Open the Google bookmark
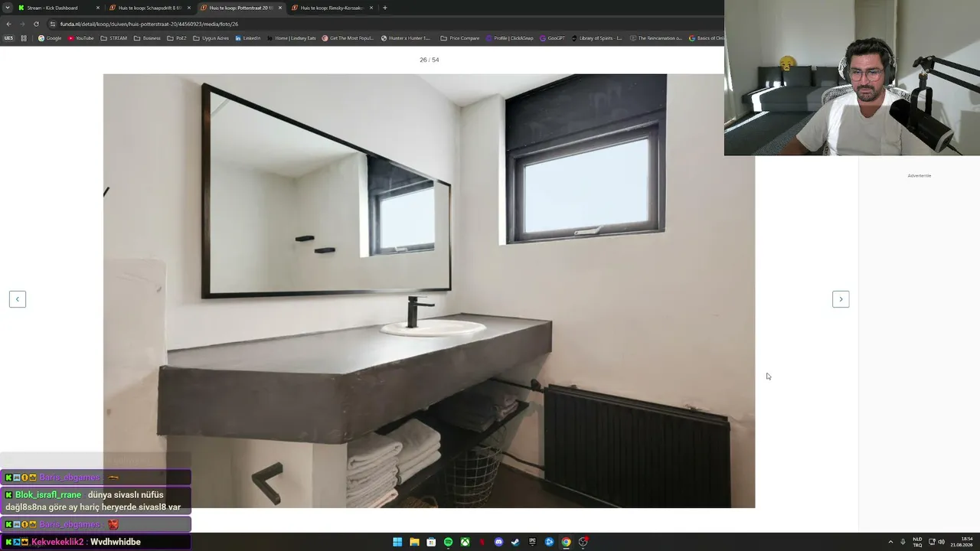Image resolution: width=980 pixels, height=551 pixels. pyautogui.click(x=50, y=38)
